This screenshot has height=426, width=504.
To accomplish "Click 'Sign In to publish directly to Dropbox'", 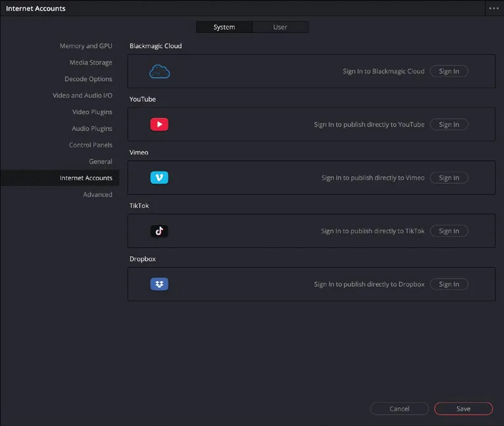I will click(x=369, y=284).
